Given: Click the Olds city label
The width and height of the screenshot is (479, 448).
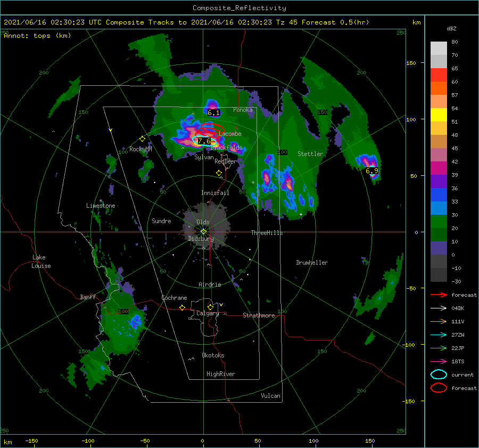Looking at the screenshot, I should click(203, 222).
